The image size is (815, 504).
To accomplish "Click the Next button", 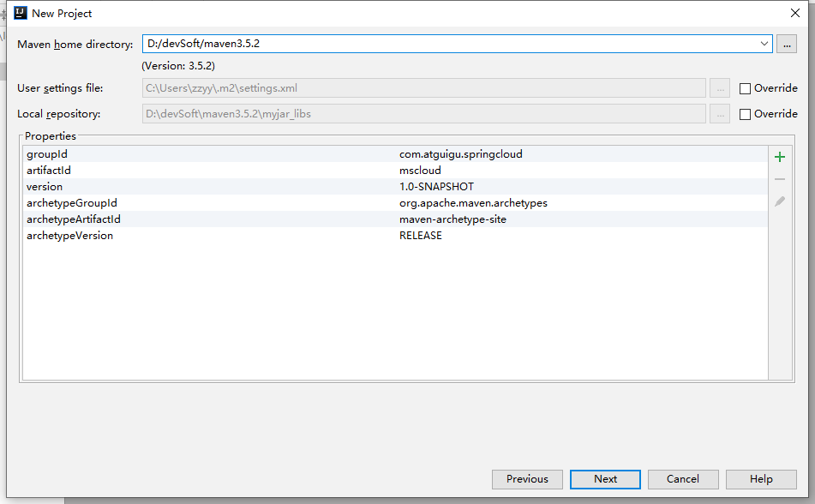I will 605,479.
